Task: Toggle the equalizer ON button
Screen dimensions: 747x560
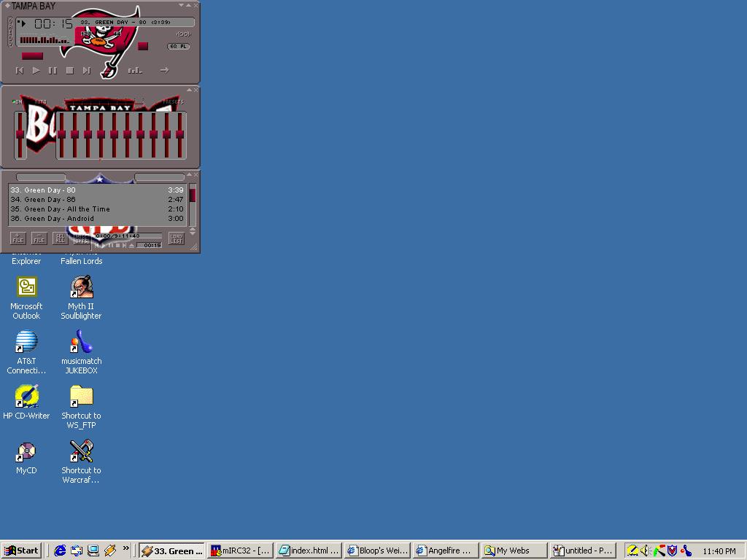Action: click(x=17, y=102)
